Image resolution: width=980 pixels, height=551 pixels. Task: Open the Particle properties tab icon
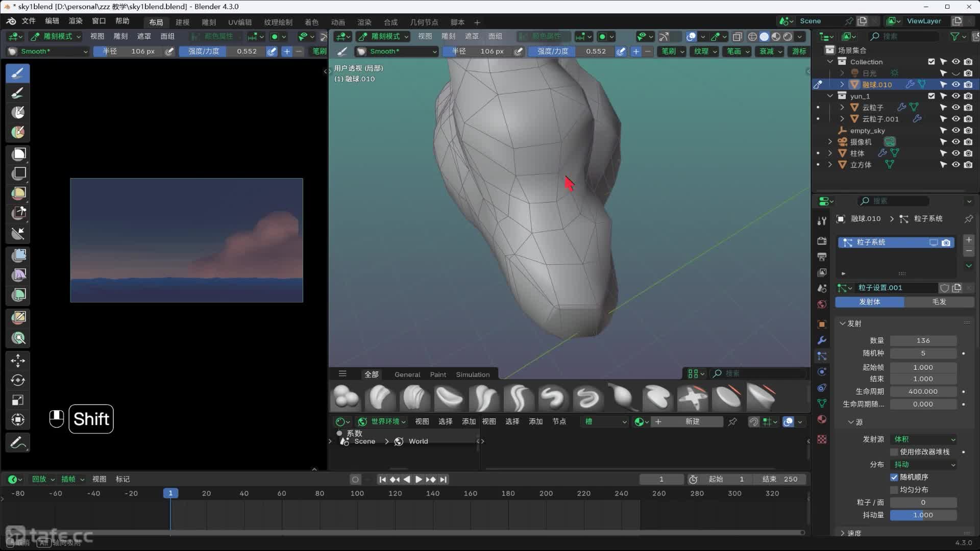822,356
